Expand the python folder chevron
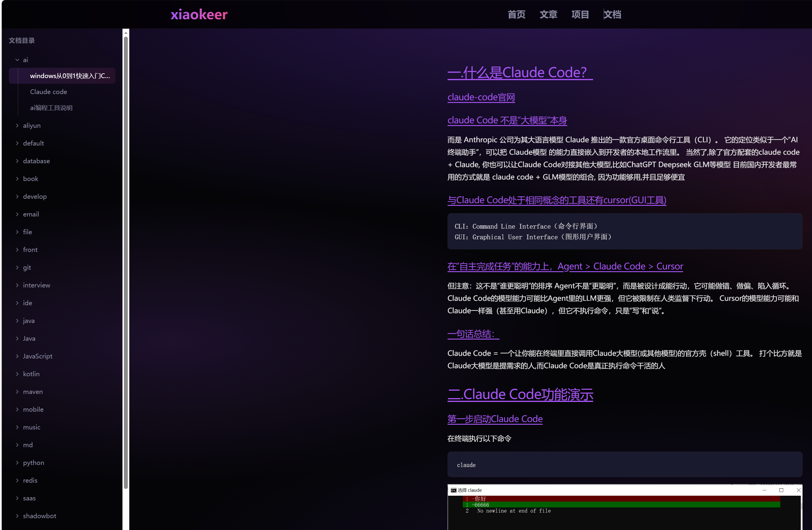 pyautogui.click(x=17, y=463)
